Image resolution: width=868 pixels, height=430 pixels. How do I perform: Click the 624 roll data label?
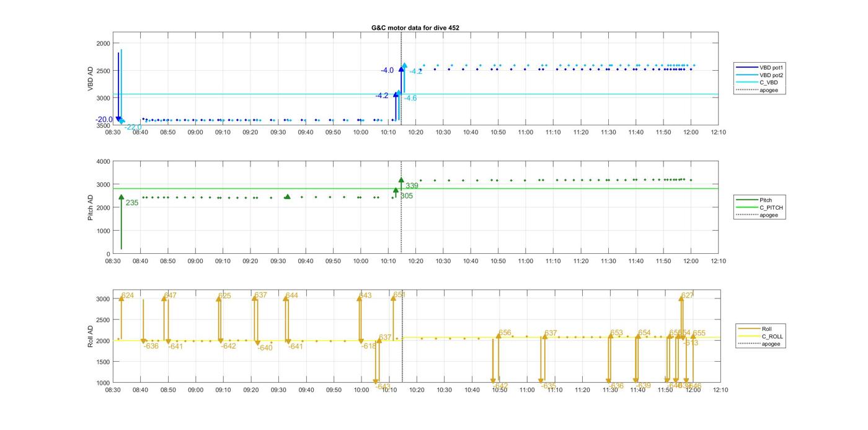[x=128, y=295]
